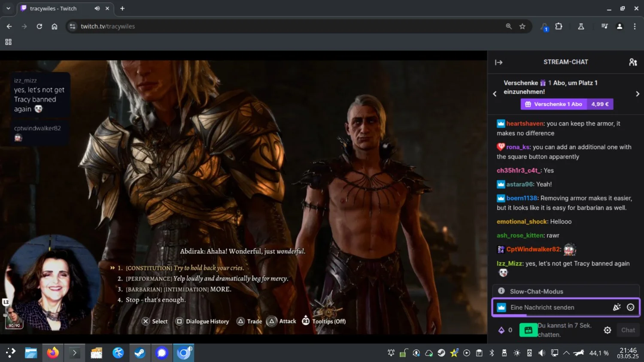644x362 pixels.
Task: Claim the green channel points bonus
Action: pyautogui.click(x=528, y=330)
